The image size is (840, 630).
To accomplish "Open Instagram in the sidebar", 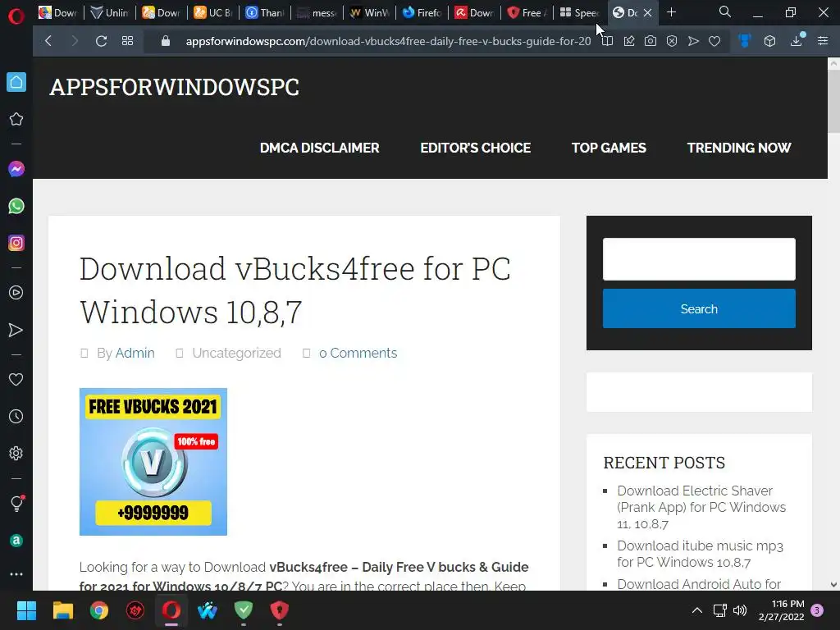I will 16,243.
